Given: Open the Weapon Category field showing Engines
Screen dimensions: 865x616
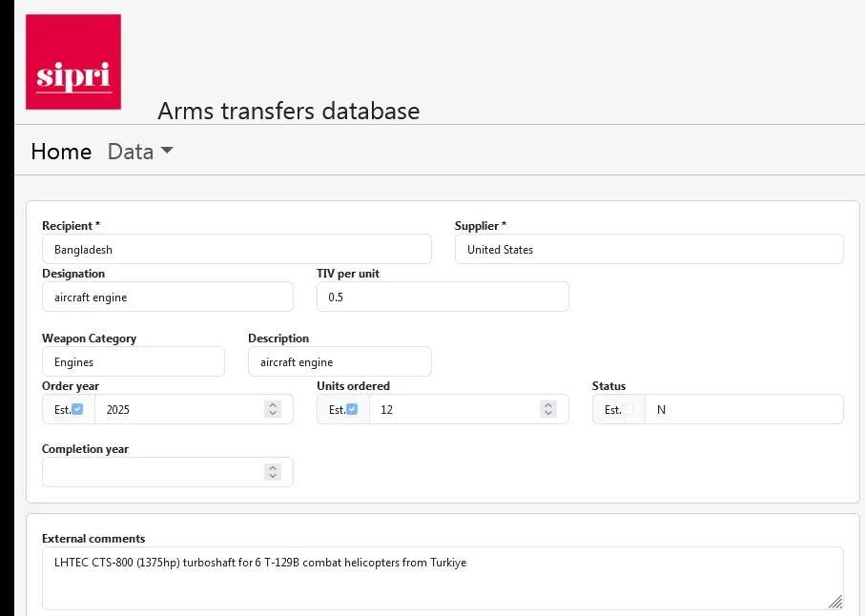Looking at the screenshot, I should coord(134,361).
